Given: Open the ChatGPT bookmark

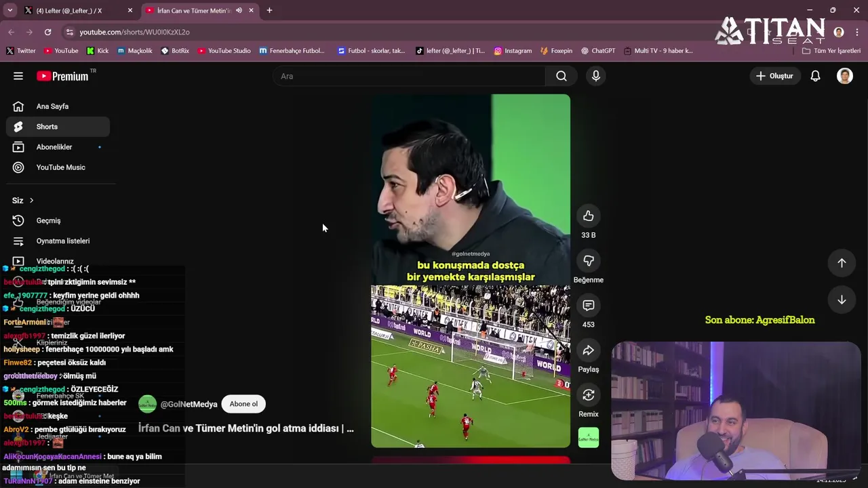Looking at the screenshot, I should pyautogui.click(x=598, y=51).
